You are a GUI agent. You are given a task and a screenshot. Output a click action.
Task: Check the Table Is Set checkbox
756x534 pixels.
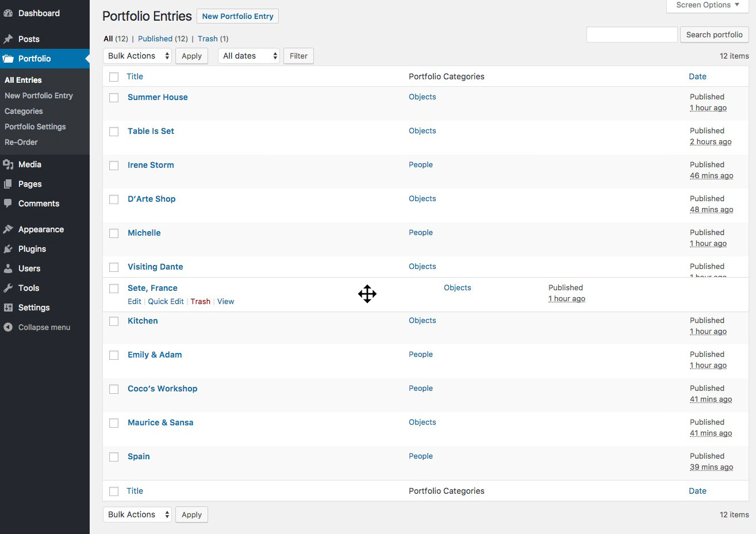114,132
